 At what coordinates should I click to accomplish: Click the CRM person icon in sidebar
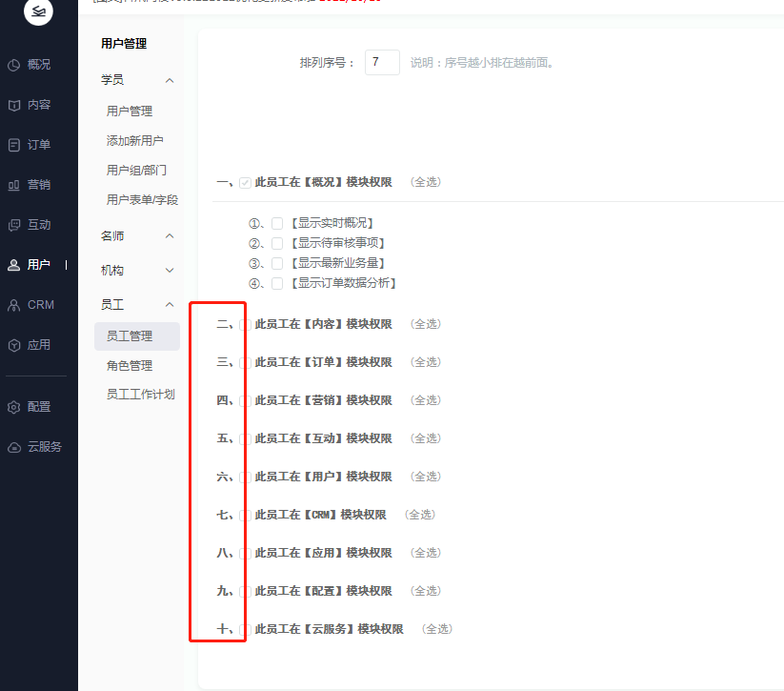click(x=14, y=305)
